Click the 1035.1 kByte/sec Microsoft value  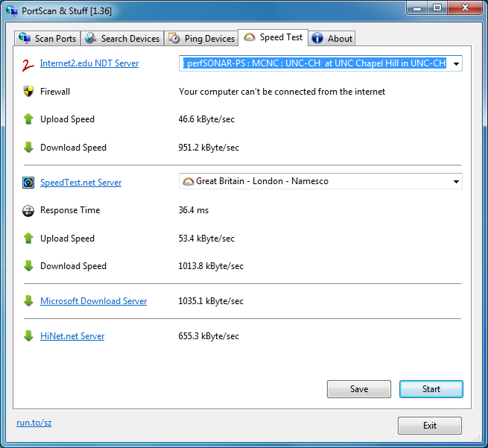(211, 301)
